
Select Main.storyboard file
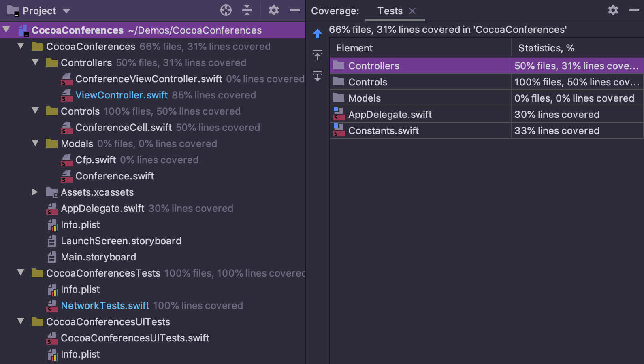pos(98,257)
